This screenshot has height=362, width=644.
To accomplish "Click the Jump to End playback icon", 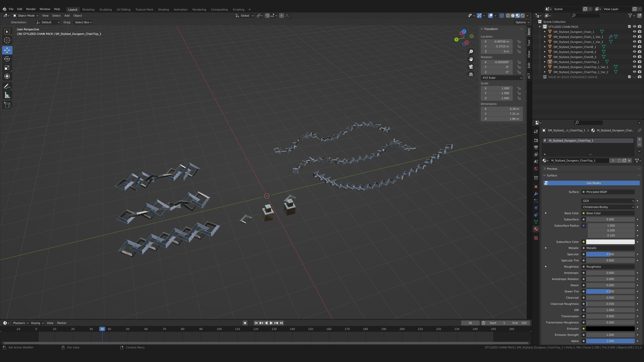I will [x=282, y=323].
